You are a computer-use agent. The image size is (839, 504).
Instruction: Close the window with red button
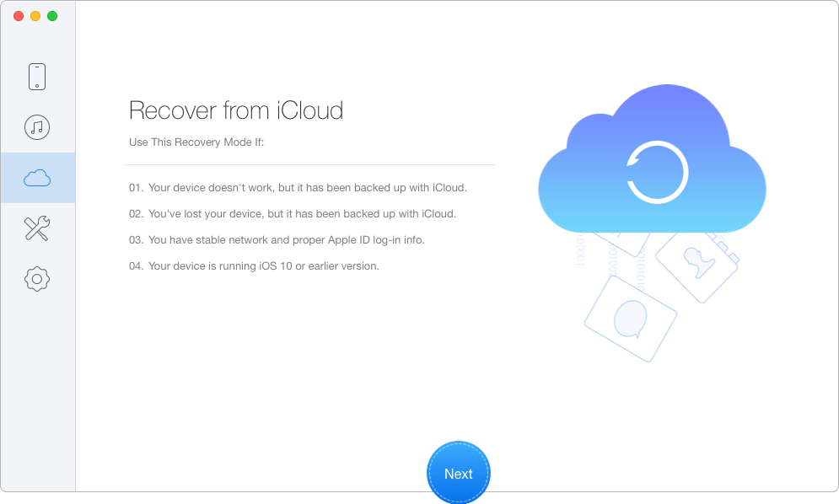pos(19,16)
